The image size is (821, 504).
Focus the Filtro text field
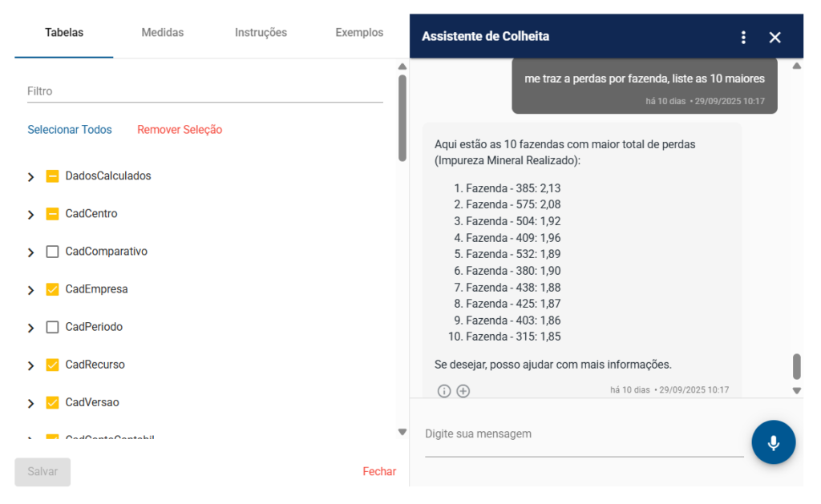click(x=204, y=91)
